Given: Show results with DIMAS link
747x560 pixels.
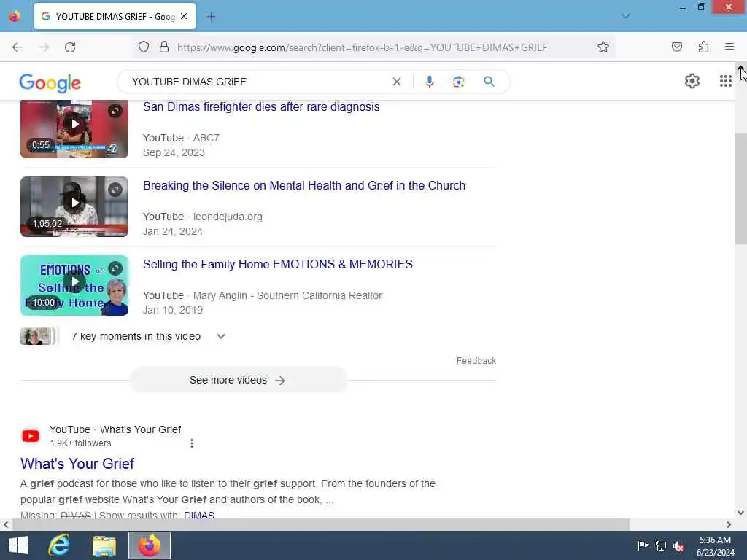Looking at the screenshot, I should click(x=198, y=516).
